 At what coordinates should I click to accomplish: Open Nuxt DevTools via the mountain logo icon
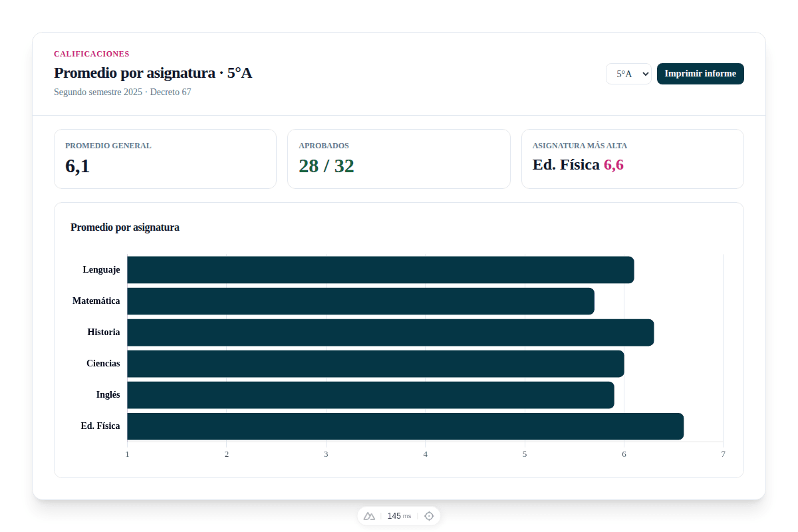pyautogui.click(x=370, y=516)
